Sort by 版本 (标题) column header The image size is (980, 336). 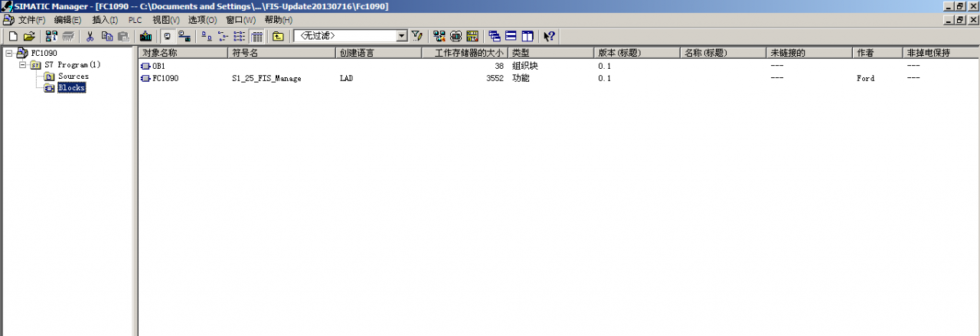638,54
